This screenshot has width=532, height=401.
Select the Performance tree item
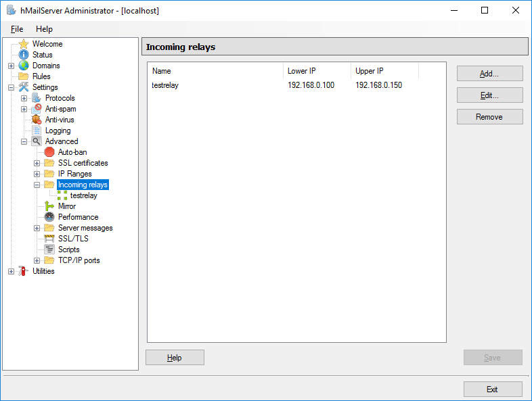click(x=79, y=217)
